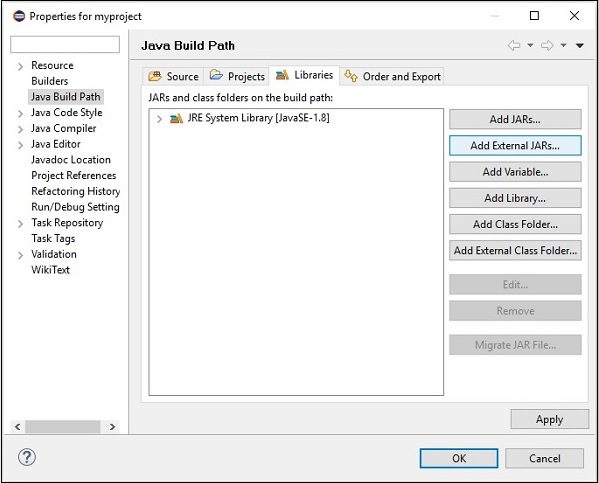Viewport: 599px width, 483px height.
Task: Select Javadoc Location in the tree
Action: pyautogui.click(x=71, y=160)
